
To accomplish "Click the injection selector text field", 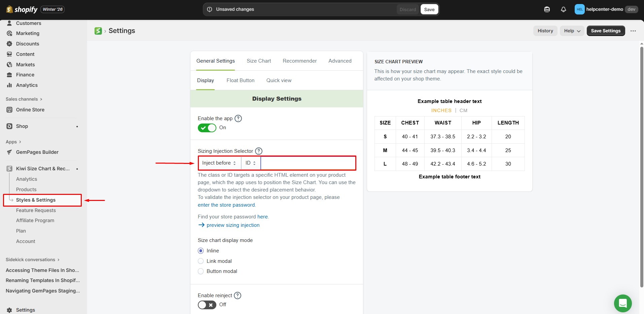I will click(308, 163).
